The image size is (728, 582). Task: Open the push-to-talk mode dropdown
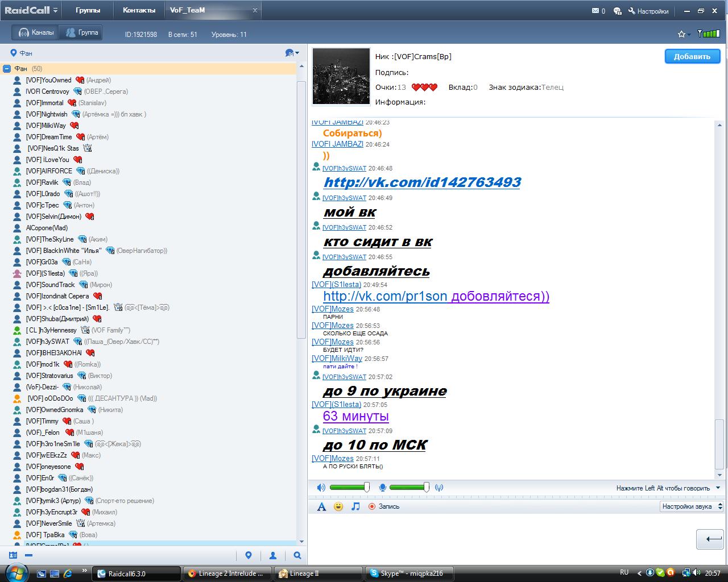pos(718,488)
